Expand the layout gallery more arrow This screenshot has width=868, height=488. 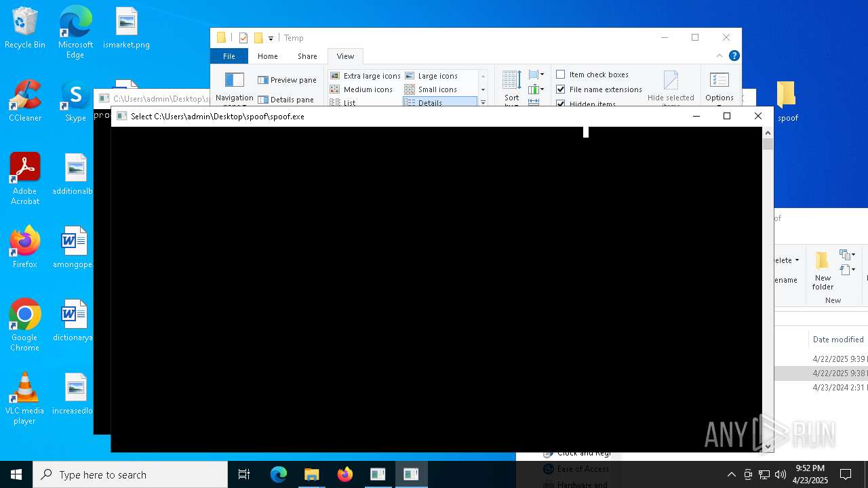click(x=483, y=102)
